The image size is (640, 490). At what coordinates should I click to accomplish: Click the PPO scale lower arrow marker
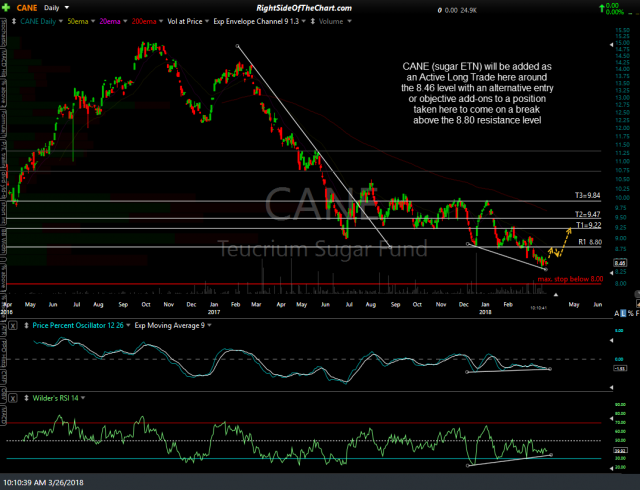point(611,387)
